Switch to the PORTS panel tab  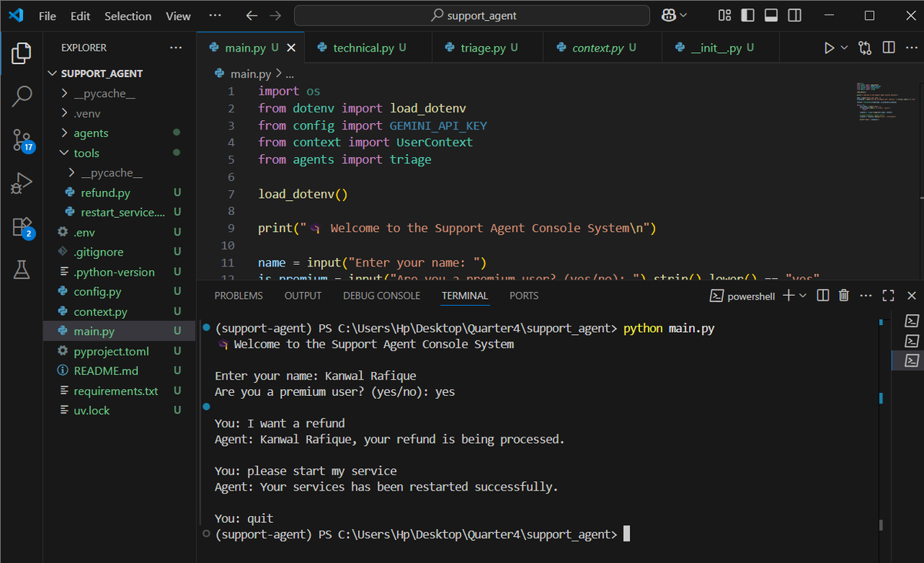click(524, 296)
